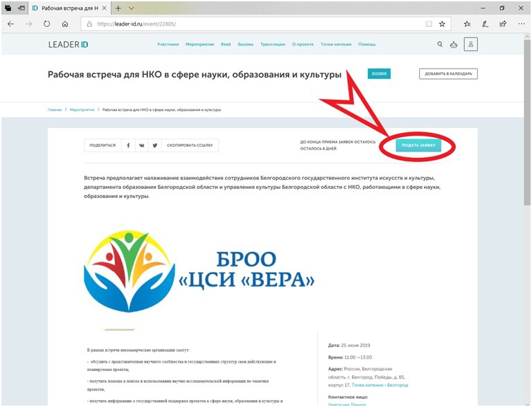Click the Подать заявку button
The height and width of the screenshot is (407, 532).
click(418, 145)
